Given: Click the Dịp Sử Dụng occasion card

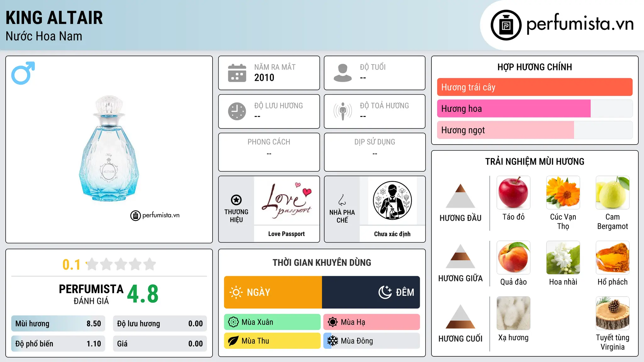Looking at the screenshot, I should [x=375, y=152].
